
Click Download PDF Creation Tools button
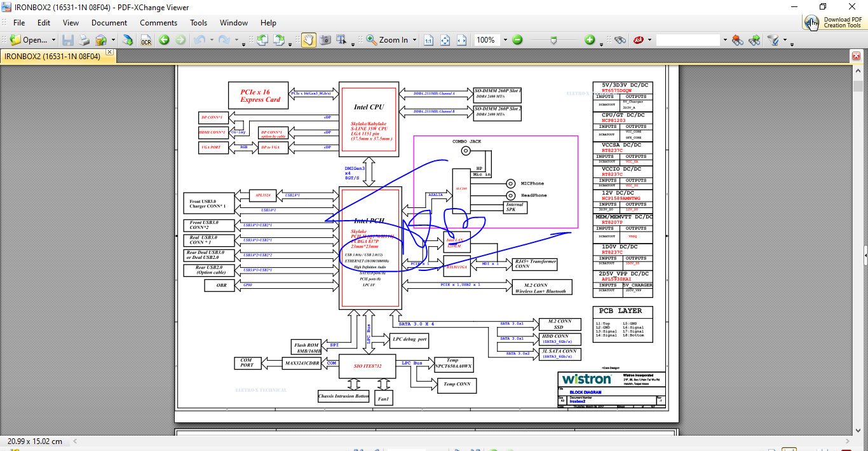833,22
